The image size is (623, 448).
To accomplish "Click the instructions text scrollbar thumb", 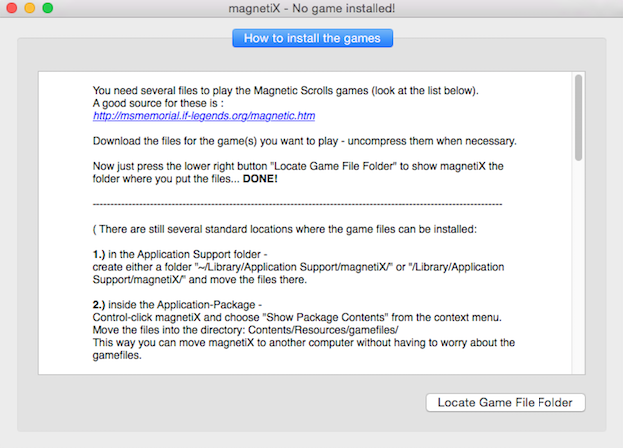I will (x=578, y=118).
